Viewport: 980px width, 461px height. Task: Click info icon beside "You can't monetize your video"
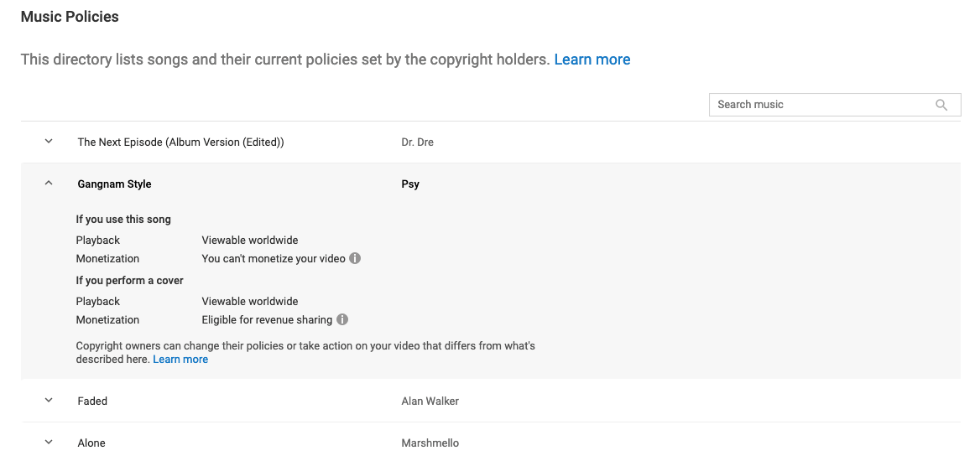[355, 258]
